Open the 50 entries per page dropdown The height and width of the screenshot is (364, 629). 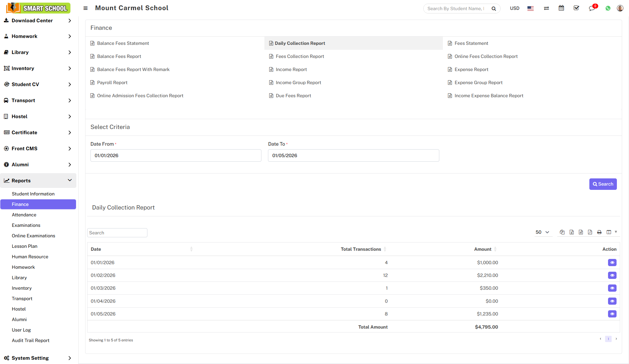pos(542,232)
